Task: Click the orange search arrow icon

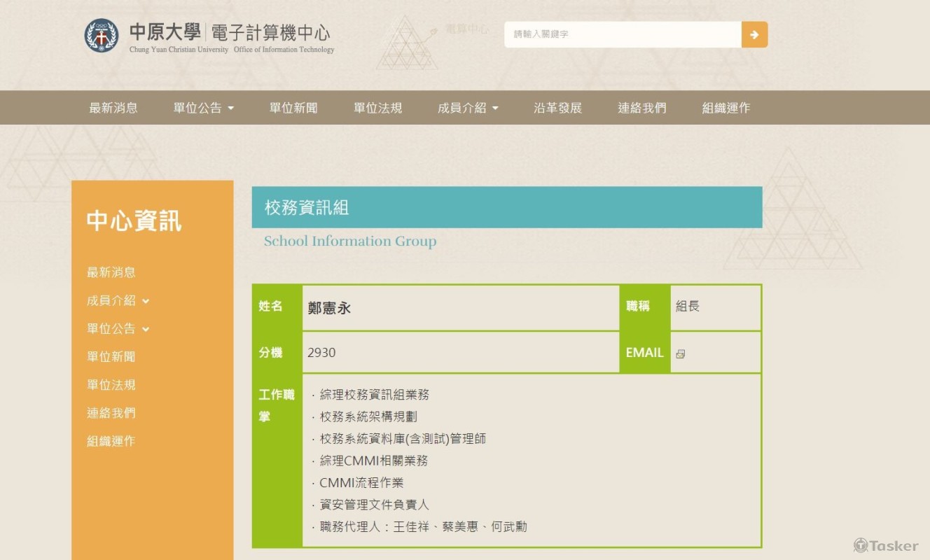Action: pyautogui.click(x=755, y=34)
